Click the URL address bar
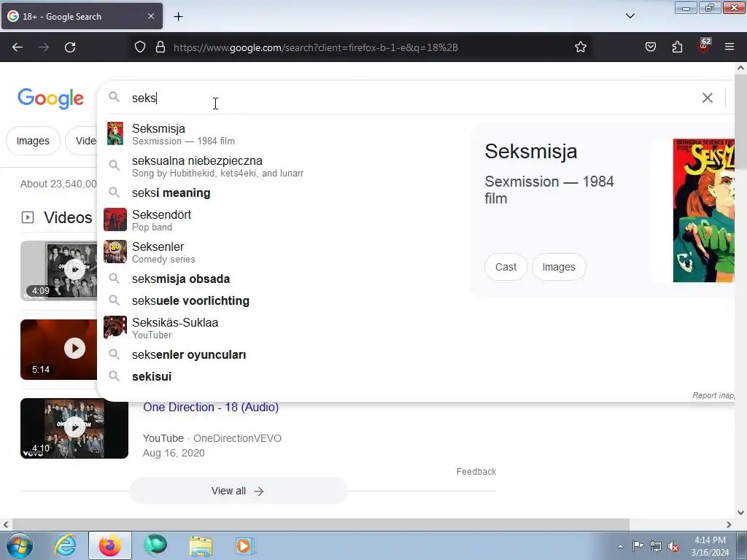The image size is (747, 560). click(x=352, y=47)
